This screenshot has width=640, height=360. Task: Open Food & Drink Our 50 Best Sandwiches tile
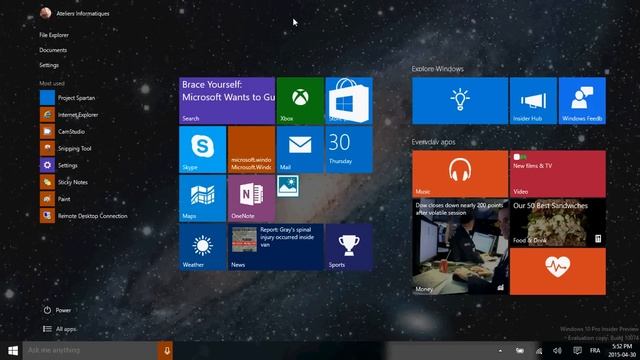pyautogui.click(x=558, y=223)
